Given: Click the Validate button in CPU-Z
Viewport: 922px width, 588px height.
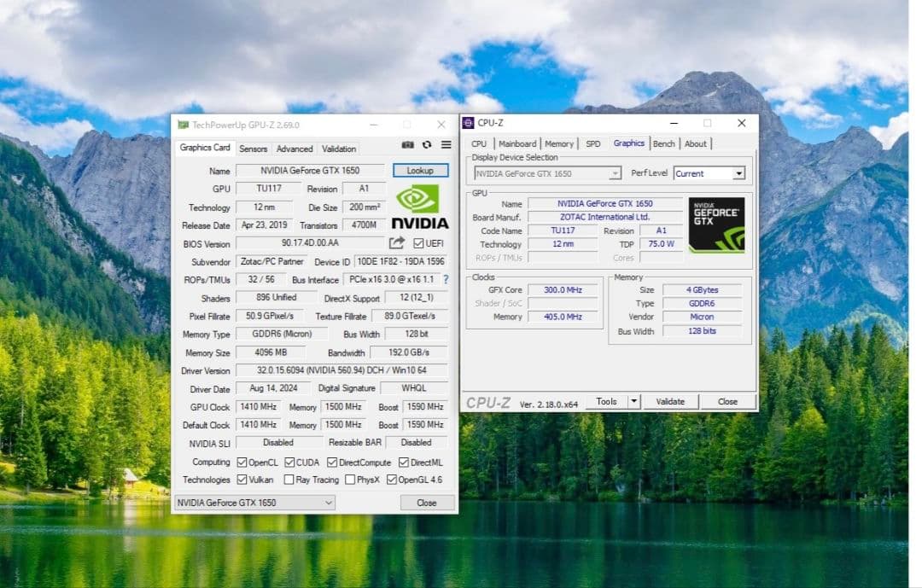Looking at the screenshot, I should (x=670, y=402).
